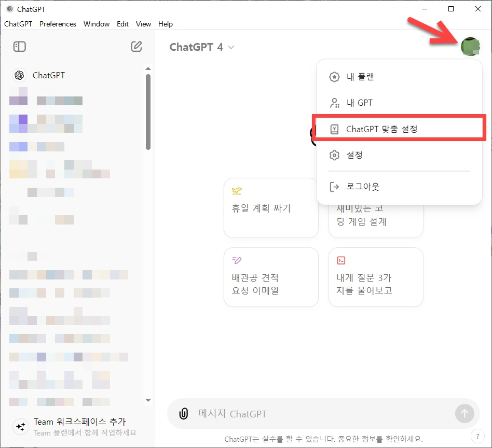Viewport: 492px width, 448px height.
Task: Click the sparkle icon beside Team 워크스페이스
Action: pos(21,427)
